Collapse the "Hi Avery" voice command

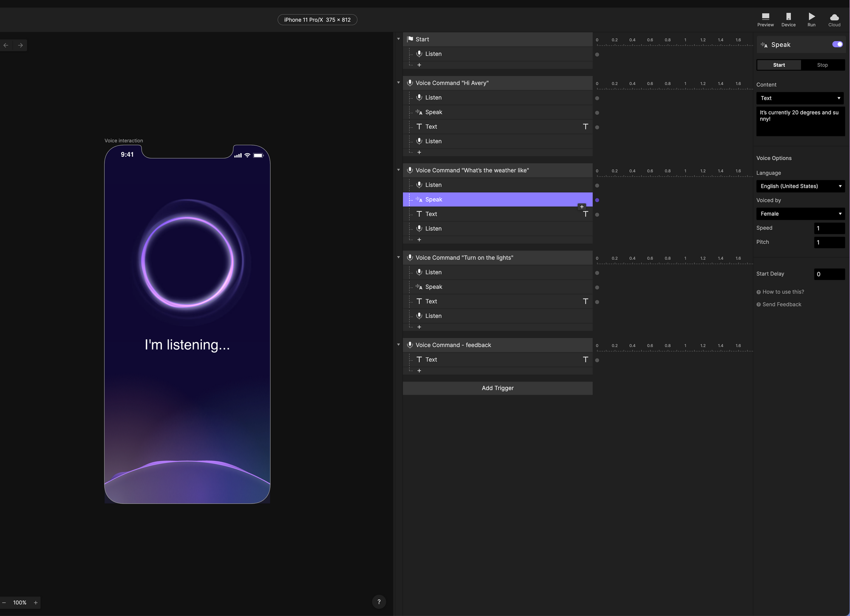pos(399,83)
